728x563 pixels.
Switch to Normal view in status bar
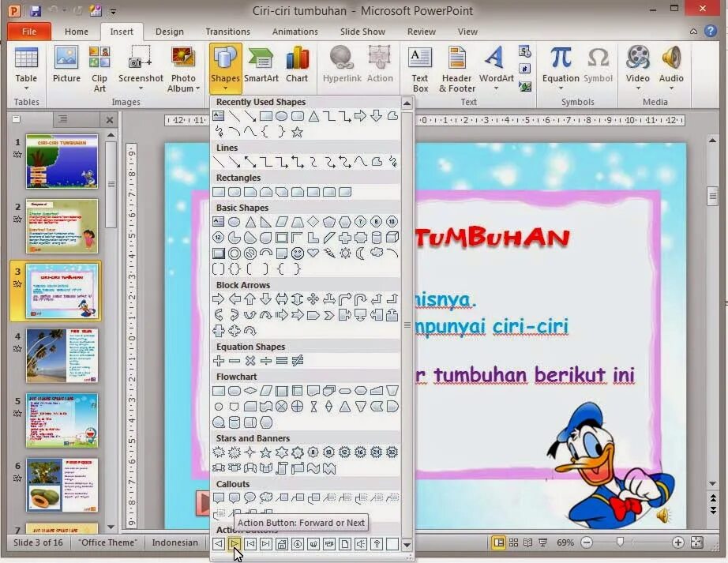pos(499,542)
